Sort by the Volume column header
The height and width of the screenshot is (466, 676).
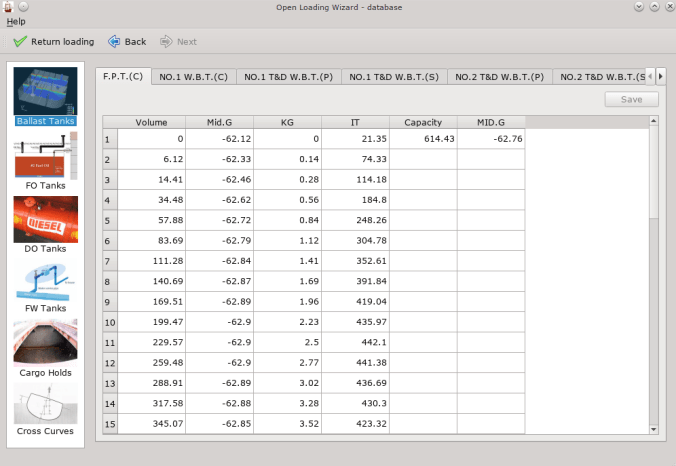[151, 122]
